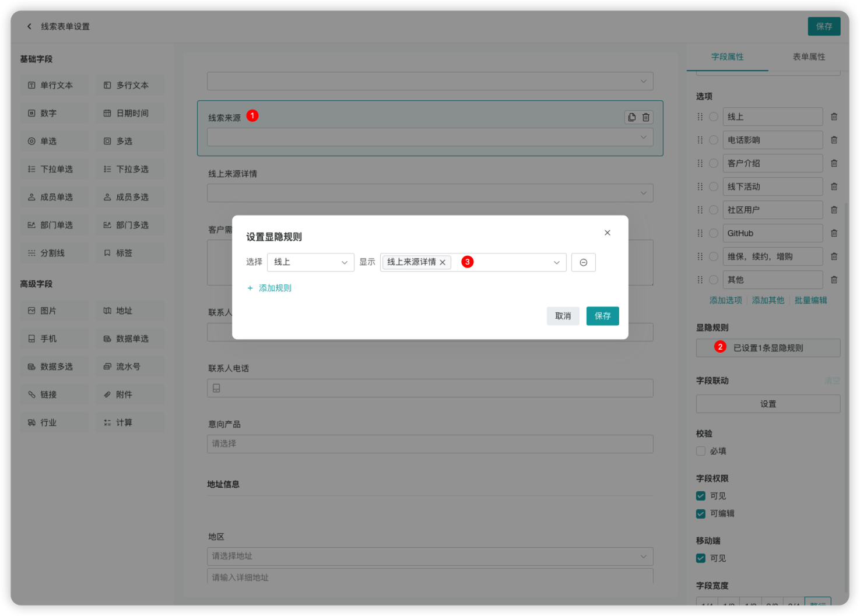Click the back arrow beside 线索表单设置

(29, 26)
